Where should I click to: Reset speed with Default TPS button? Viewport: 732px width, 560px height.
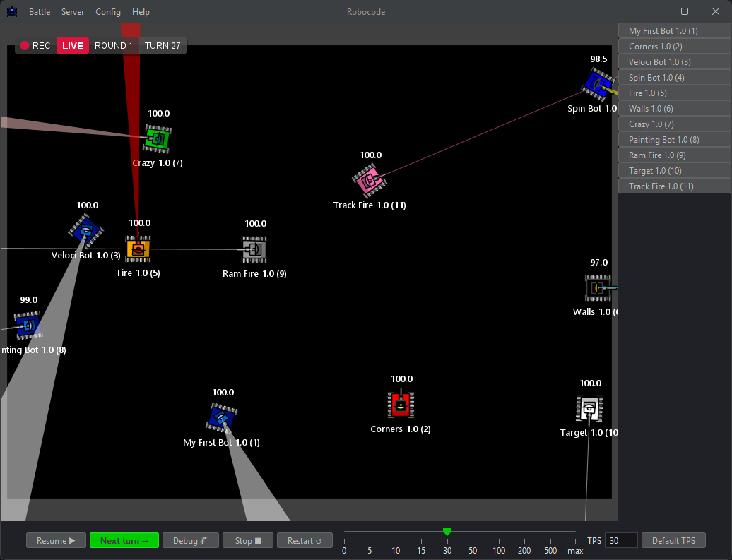(x=673, y=540)
